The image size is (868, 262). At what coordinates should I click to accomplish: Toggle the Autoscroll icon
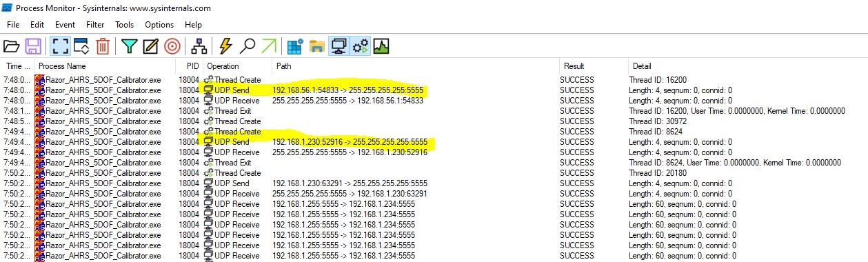(x=81, y=46)
